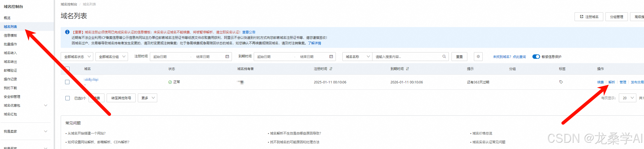Image resolution: width=644 pixels, height=149 pixels.
Task: Click the blue info icon in the notice banner
Action: point(67,32)
